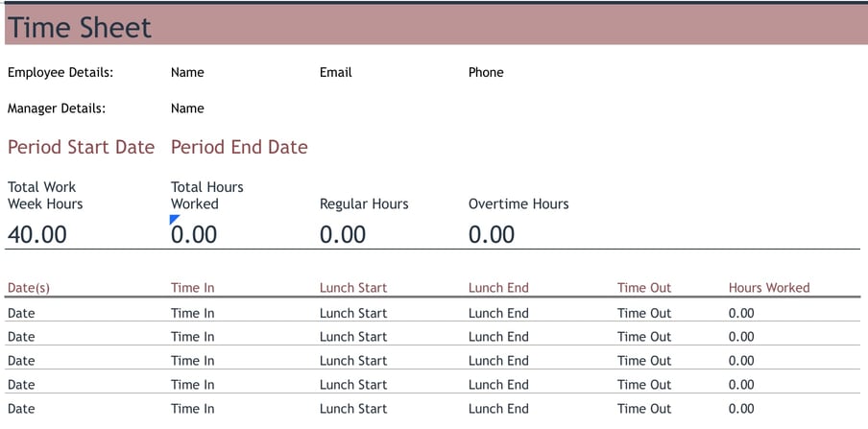Select the Date(s) column header

coord(29,288)
